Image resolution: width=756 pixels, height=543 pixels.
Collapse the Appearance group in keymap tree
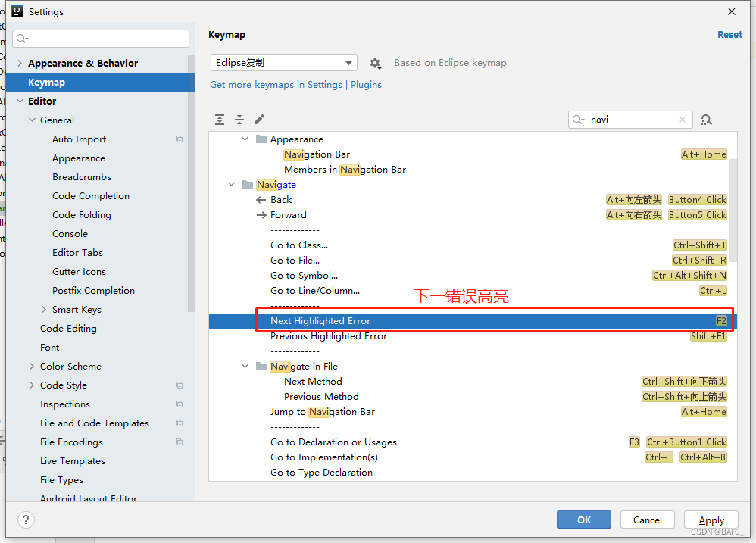(x=245, y=139)
